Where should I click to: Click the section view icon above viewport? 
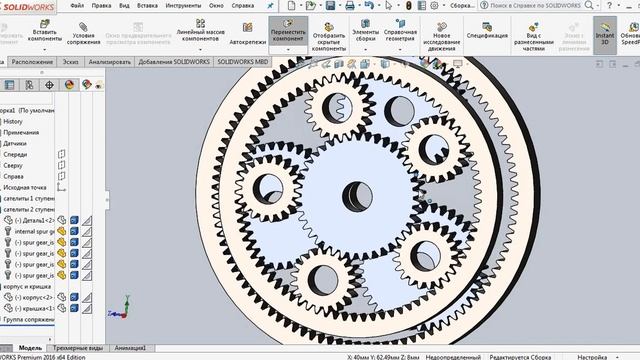click(339, 64)
